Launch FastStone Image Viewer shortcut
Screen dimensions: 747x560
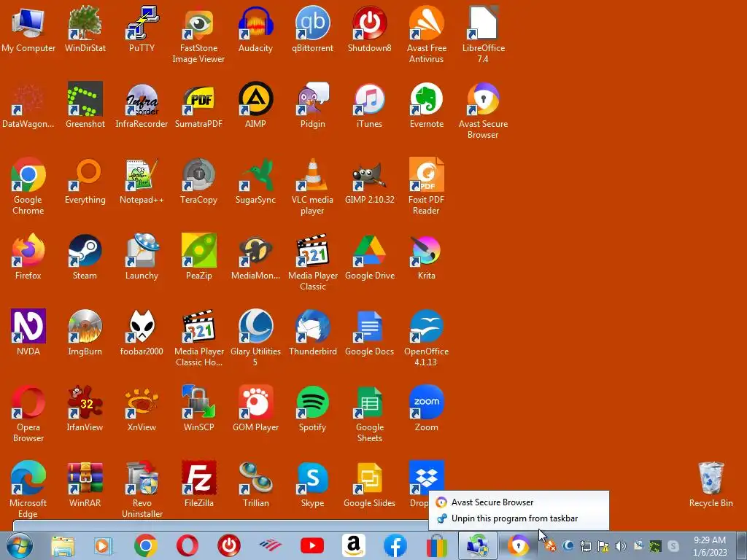point(198,34)
